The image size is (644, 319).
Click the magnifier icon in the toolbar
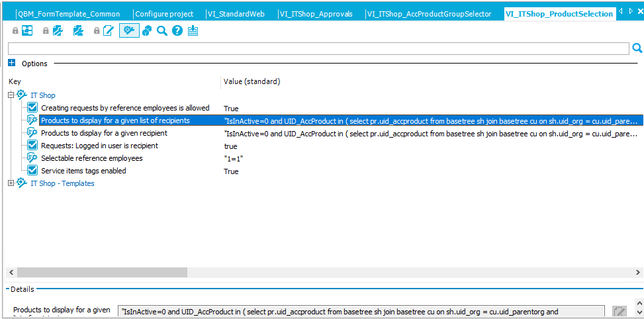point(162,31)
